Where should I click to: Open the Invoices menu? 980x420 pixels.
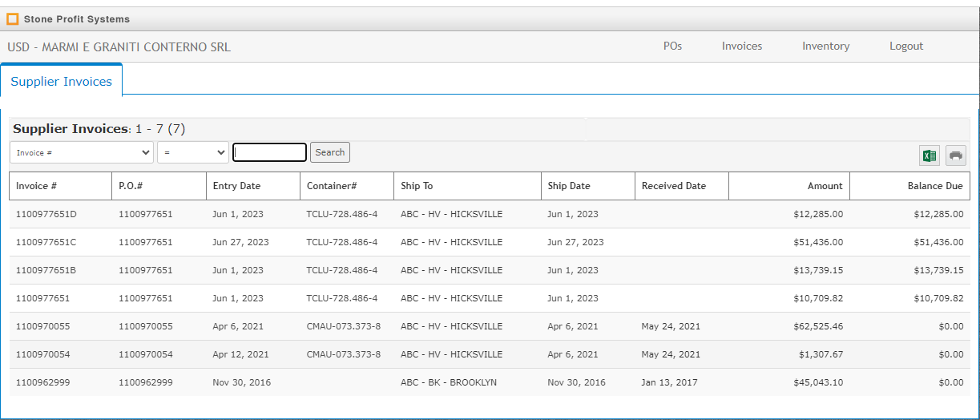coord(742,46)
